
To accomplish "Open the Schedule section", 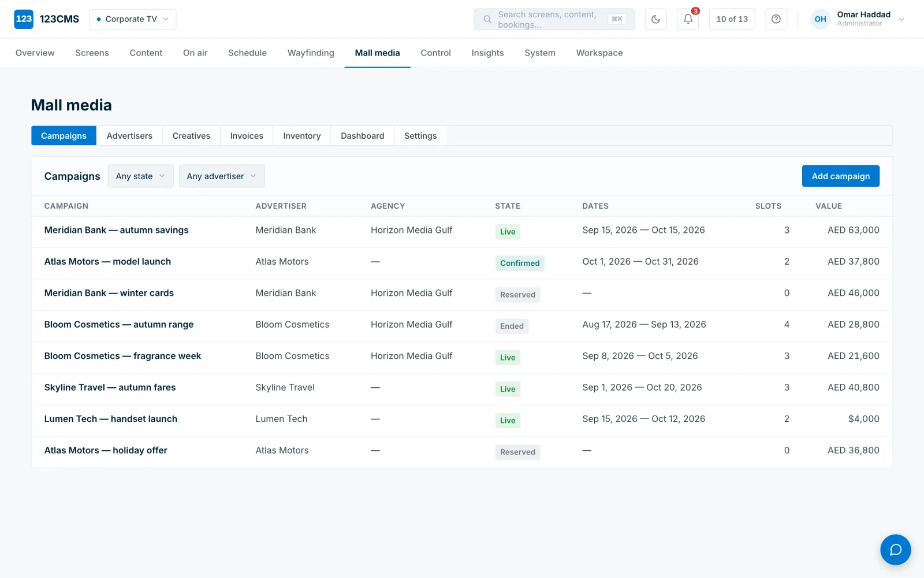I will click(x=247, y=53).
